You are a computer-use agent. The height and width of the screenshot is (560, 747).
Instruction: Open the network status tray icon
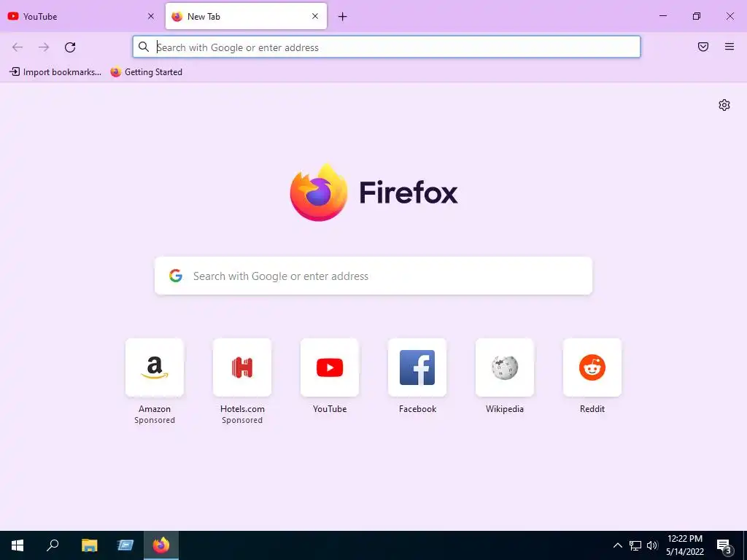pos(635,545)
